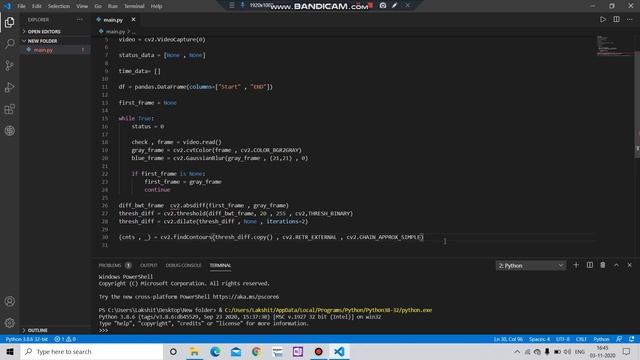
Task: Click the terminal >>> prompt line
Action: click(x=104, y=330)
